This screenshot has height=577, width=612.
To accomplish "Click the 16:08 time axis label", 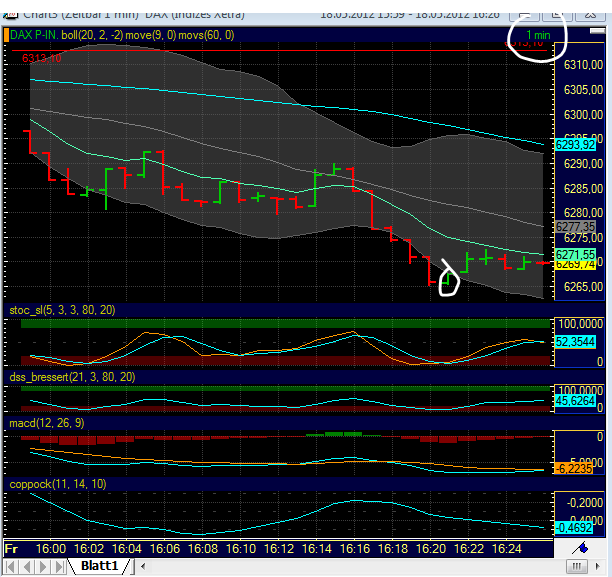I will click(203, 549).
